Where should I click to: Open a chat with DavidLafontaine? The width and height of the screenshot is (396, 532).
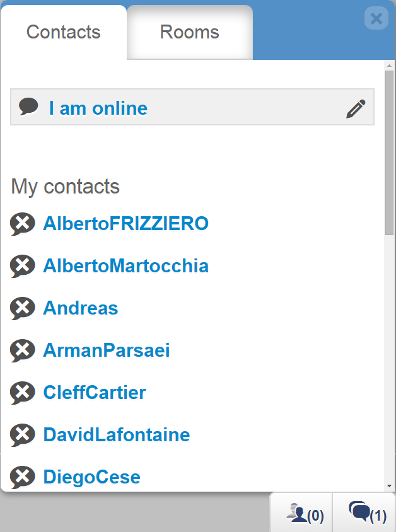[x=116, y=435]
